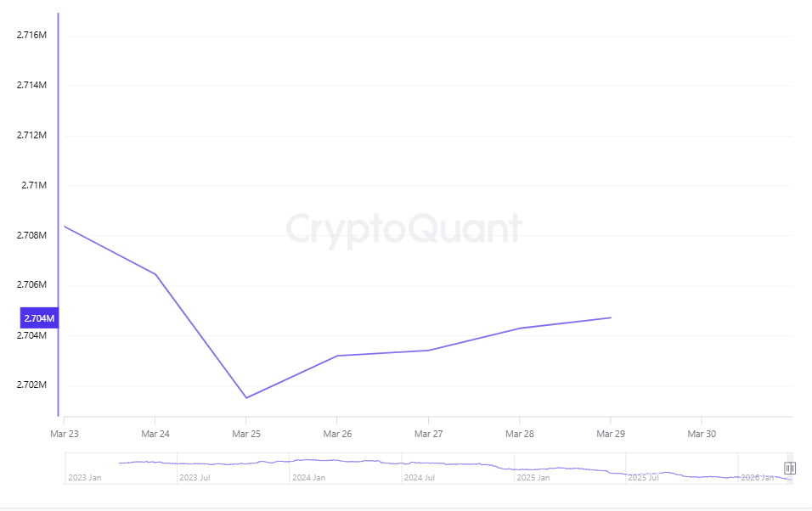Click the line's lowest point at Mar 25

click(x=245, y=397)
